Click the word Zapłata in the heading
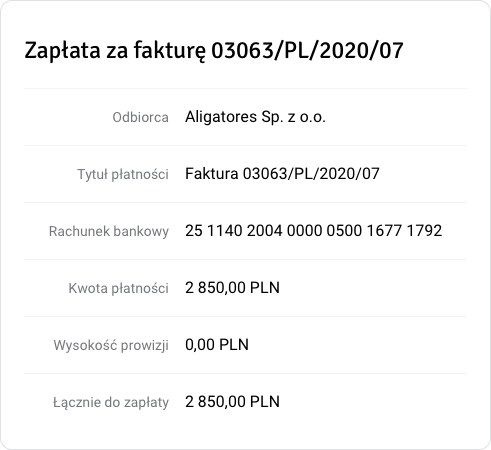491x450 pixels. pyautogui.click(x=62, y=51)
